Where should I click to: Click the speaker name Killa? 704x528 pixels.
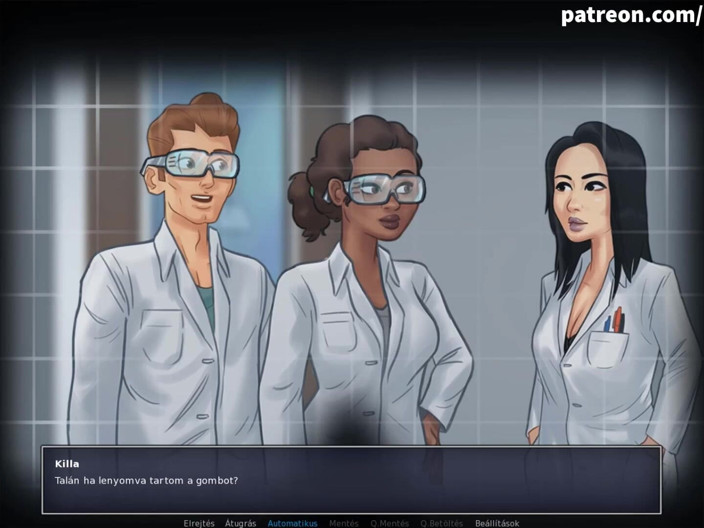[67, 464]
